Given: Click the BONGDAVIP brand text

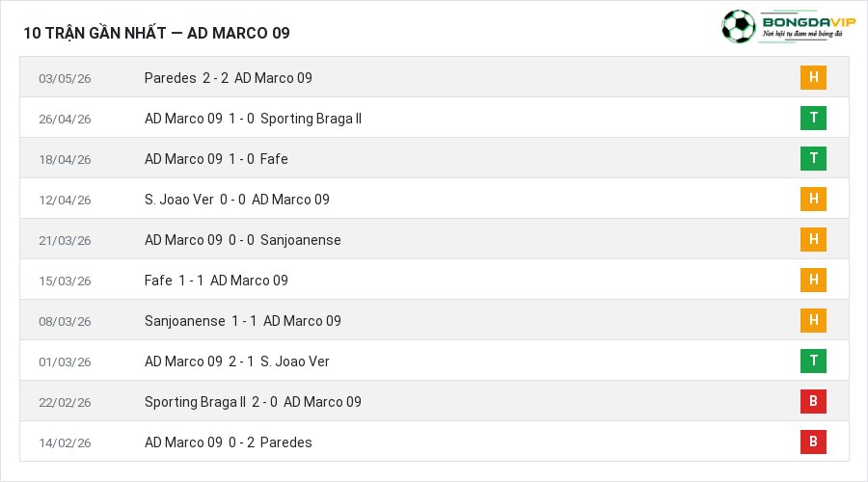Looking at the screenshot, I should [x=809, y=22].
